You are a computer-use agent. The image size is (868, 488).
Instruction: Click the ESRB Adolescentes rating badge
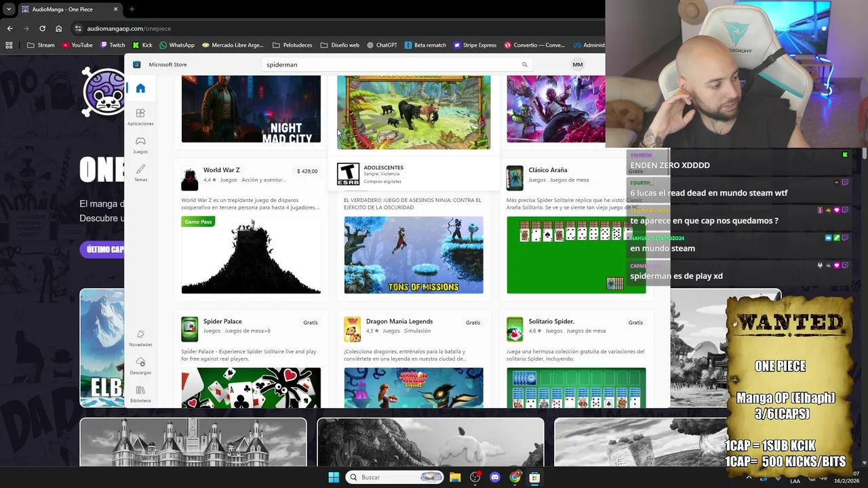tap(348, 174)
